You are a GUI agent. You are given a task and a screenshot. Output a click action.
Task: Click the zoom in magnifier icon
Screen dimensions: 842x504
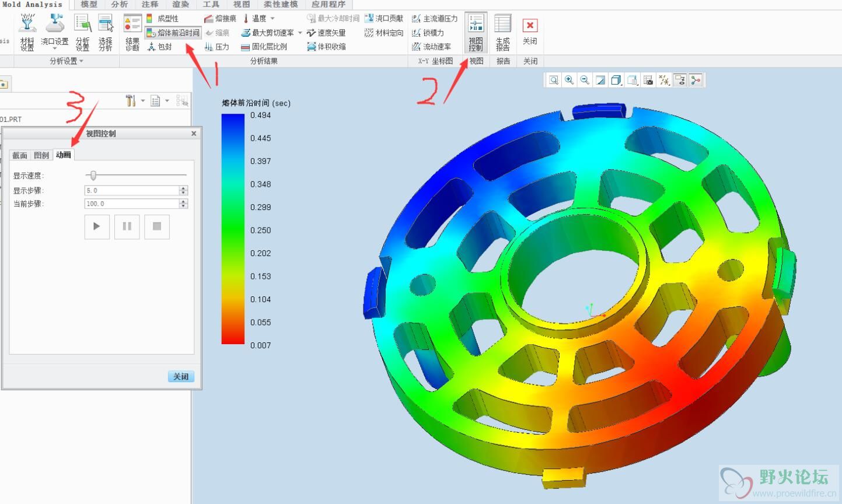(570, 80)
